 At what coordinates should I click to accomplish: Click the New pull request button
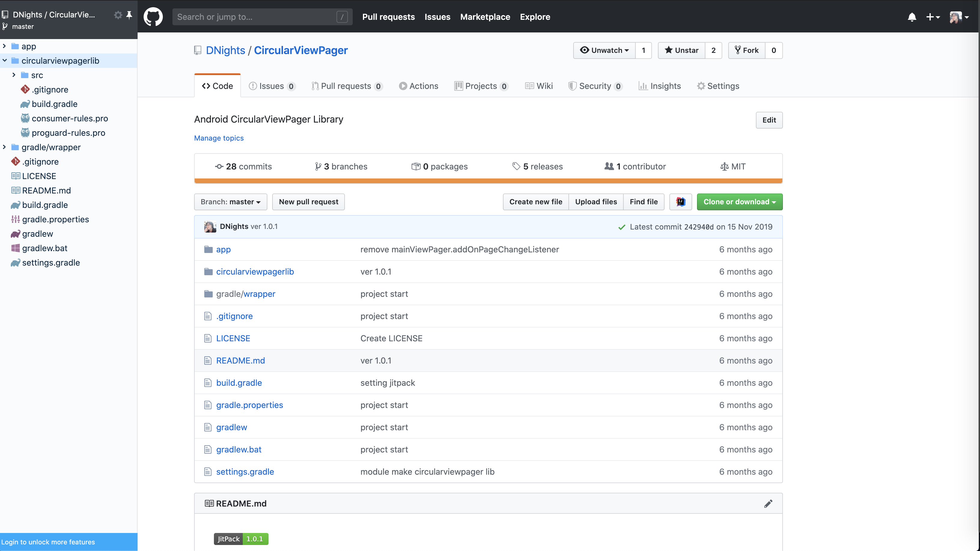coord(308,202)
